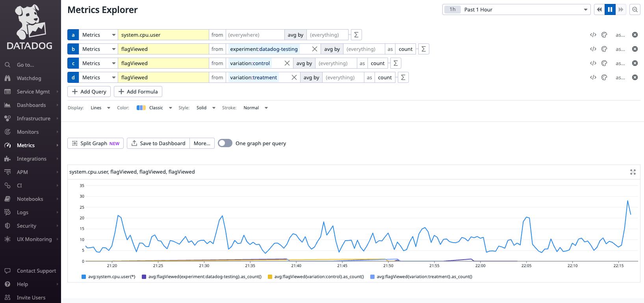644x303 pixels.
Task: Toggle avg:system.cpu.user legend entry
Action: pos(108,277)
